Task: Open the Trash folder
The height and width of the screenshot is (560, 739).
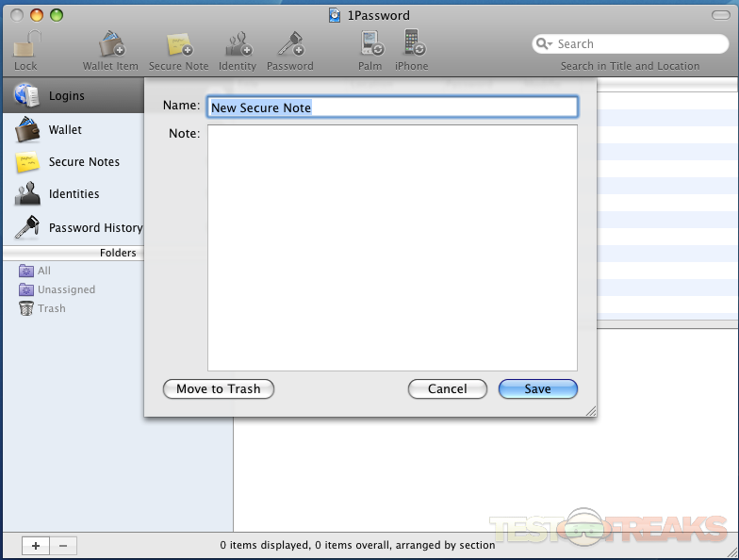Action: [51, 308]
